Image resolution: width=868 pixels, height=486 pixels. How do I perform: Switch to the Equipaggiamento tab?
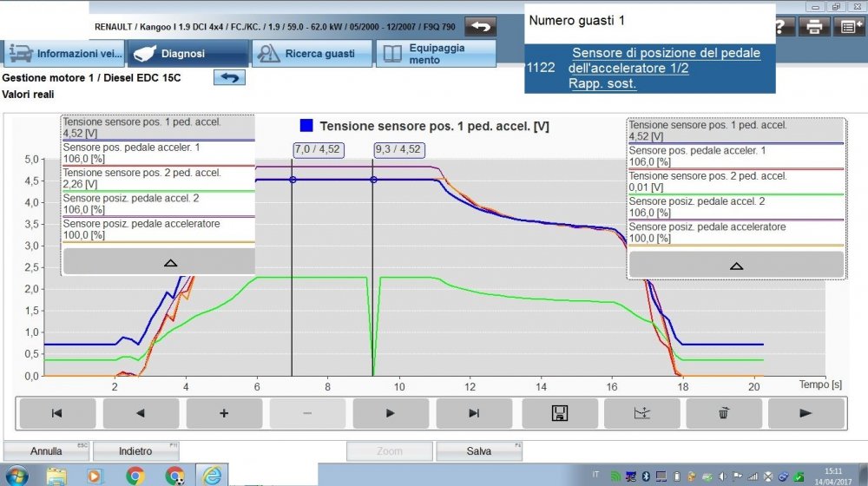[436, 54]
